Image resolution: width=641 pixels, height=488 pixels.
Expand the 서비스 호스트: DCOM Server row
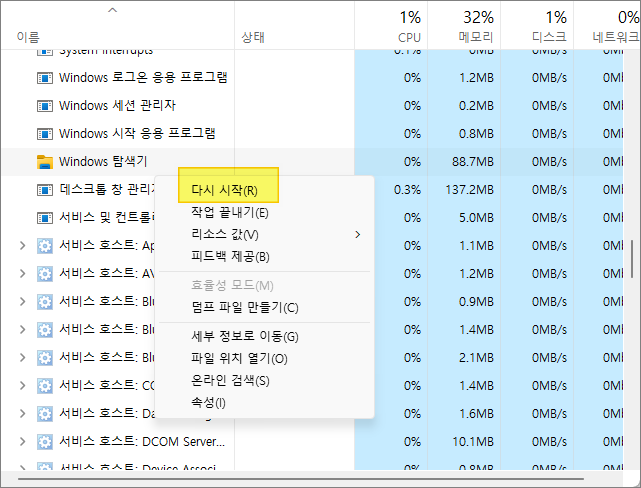pyautogui.click(x=22, y=441)
